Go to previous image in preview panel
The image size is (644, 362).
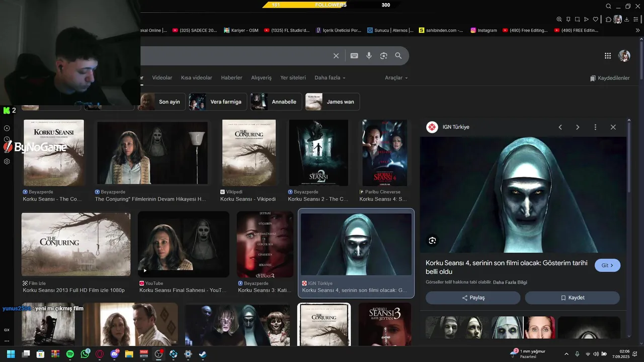(560, 127)
